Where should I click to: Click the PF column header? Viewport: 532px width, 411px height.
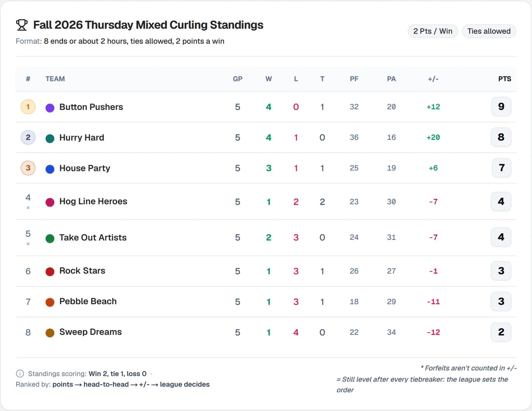[354, 79]
